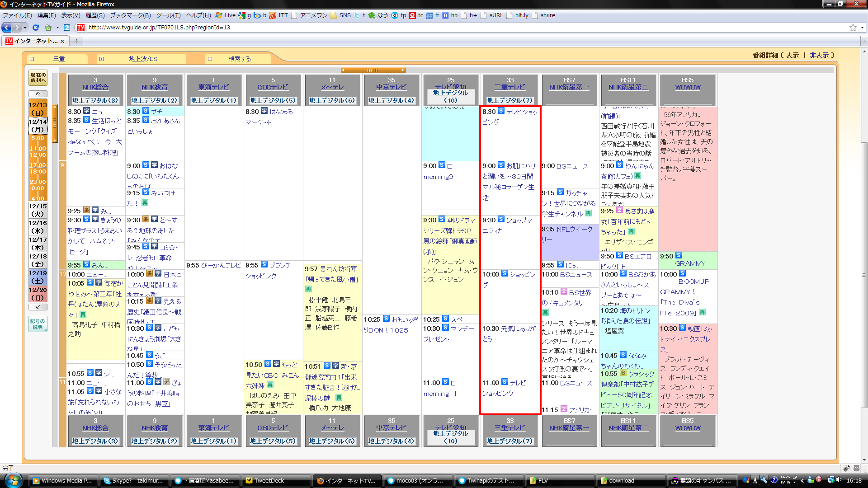Open a new tab with the plus icon

click(x=76, y=41)
